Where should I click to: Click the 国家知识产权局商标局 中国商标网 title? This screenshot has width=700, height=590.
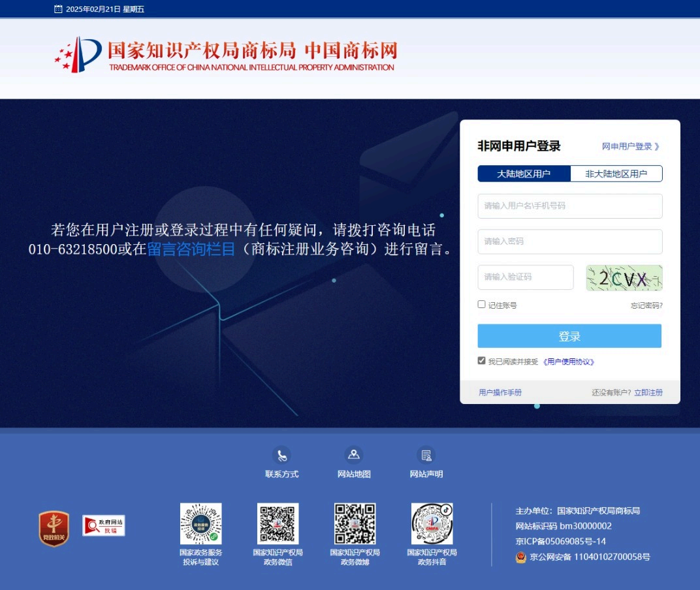pyautogui.click(x=253, y=50)
